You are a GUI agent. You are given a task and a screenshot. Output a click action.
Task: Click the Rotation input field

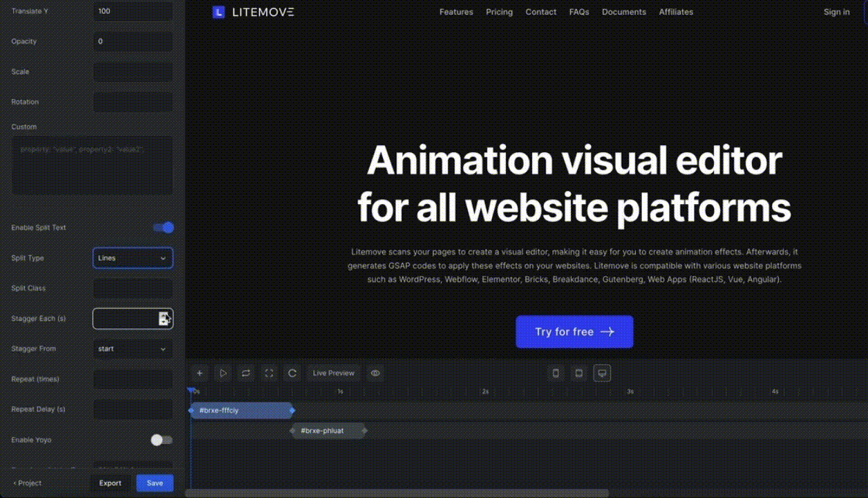pyautogui.click(x=133, y=102)
